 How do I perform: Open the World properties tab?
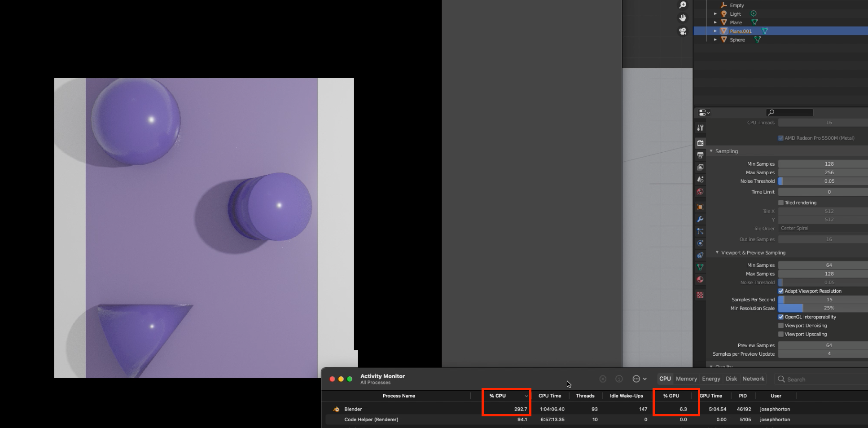[700, 191]
